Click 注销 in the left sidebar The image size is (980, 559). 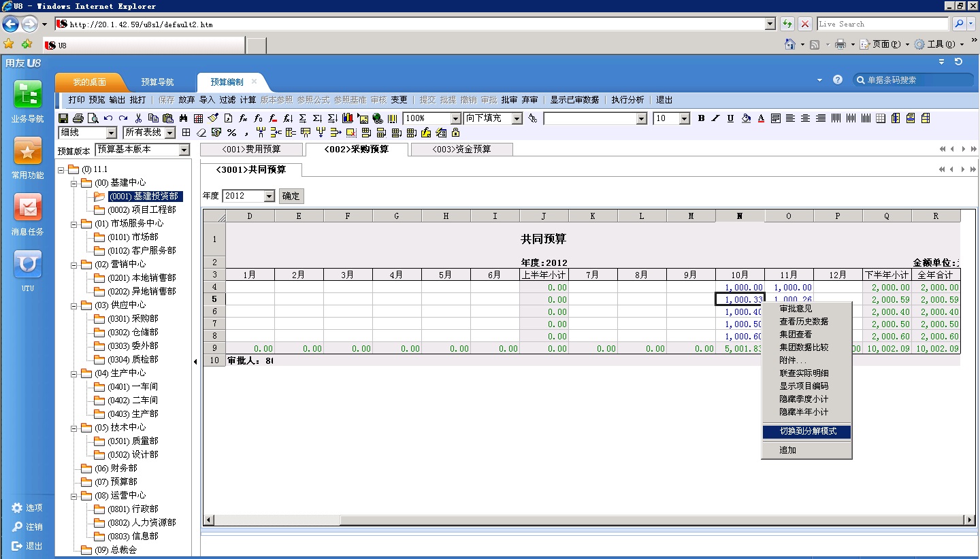(x=27, y=527)
